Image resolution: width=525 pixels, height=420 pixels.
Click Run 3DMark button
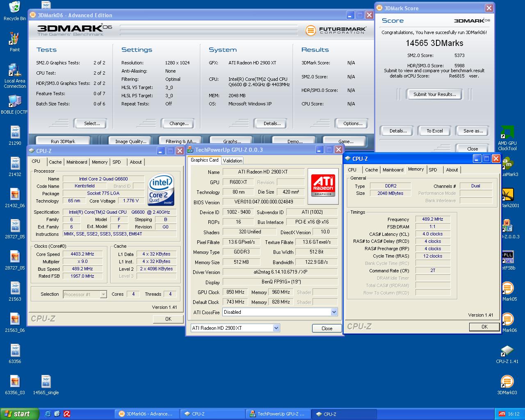[63, 141]
